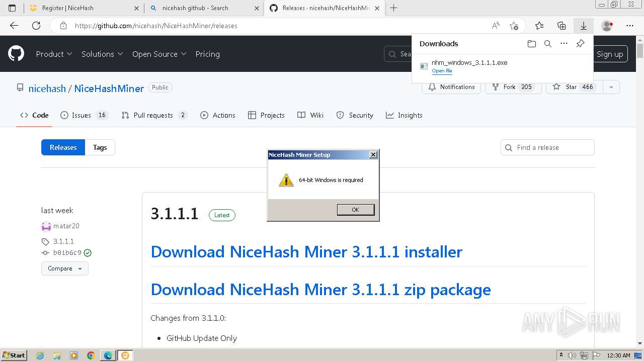Search downloads with magnifier icon
The width and height of the screenshot is (644, 362).
pos(548,44)
